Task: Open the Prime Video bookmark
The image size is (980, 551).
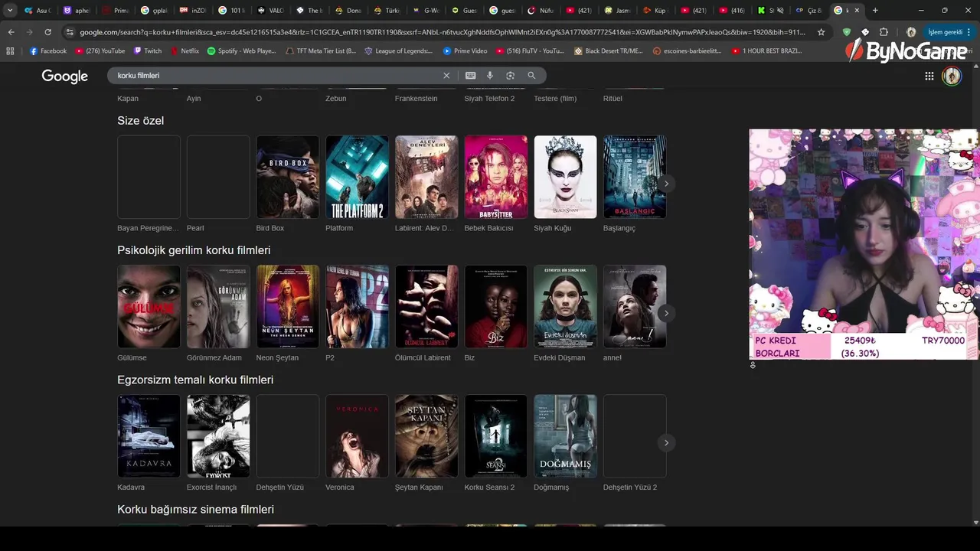Action: [x=465, y=51]
